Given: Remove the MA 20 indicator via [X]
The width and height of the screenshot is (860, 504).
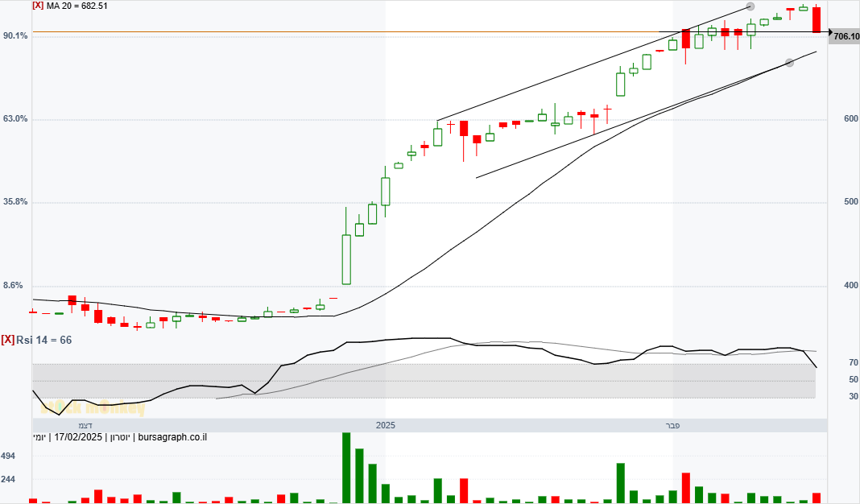Looking at the screenshot, I should click(x=38, y=6).
